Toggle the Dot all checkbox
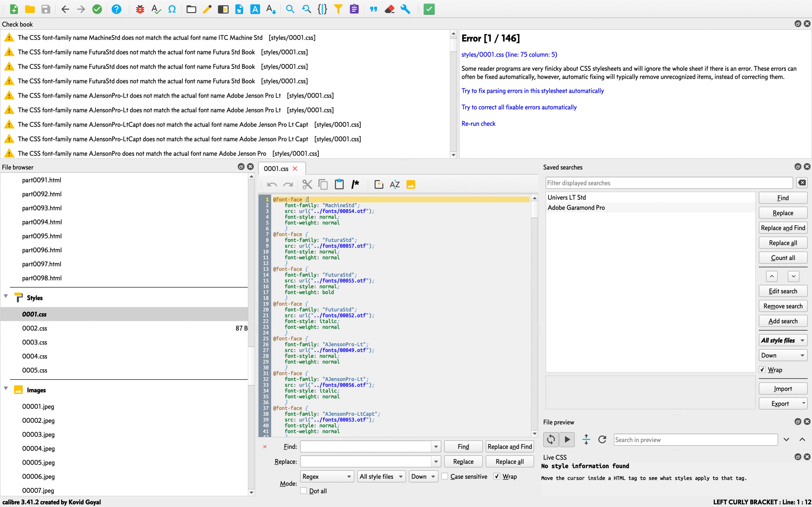Viewport: 812px width, 507px height. click(x=304, y=491)
